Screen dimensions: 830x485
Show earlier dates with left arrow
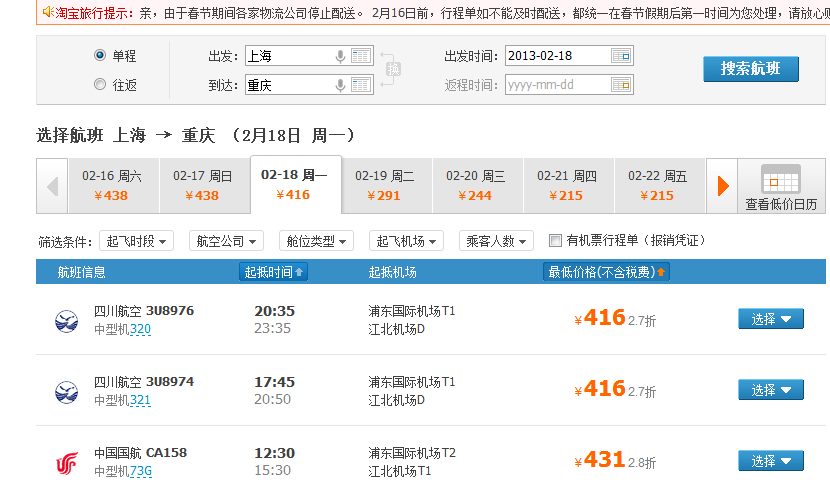pos(52,186)
